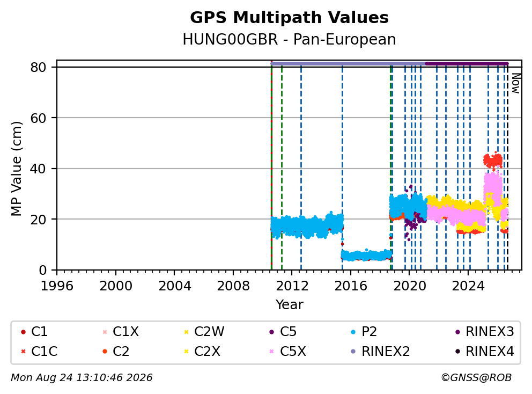The image size is (532, 394).
Task: Click the 2016 x-axis tick label
Action: (351, 286)
